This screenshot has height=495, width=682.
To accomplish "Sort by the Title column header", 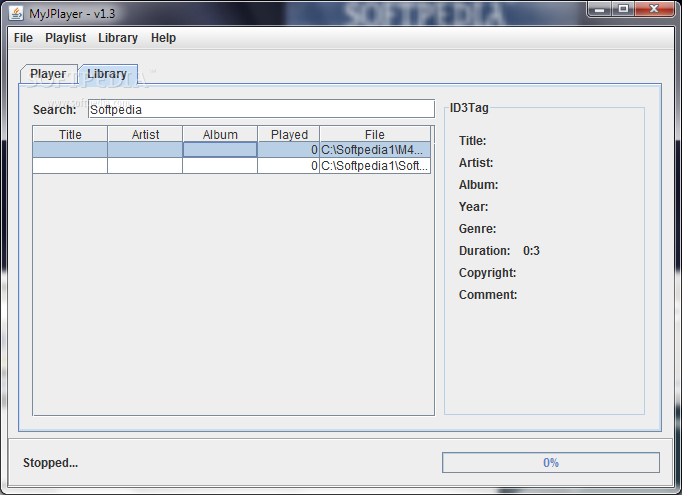I will tap(70, 134).
